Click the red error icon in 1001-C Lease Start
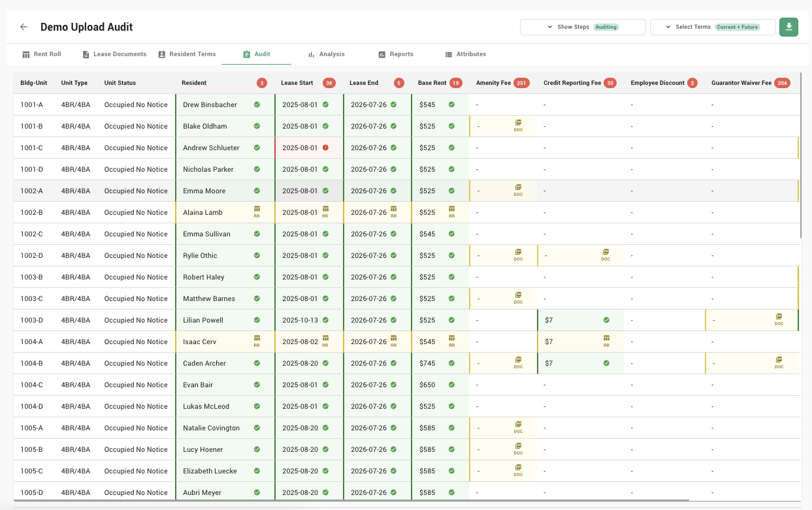This screenshot has width=812, height=510. [x=325, y=148]
